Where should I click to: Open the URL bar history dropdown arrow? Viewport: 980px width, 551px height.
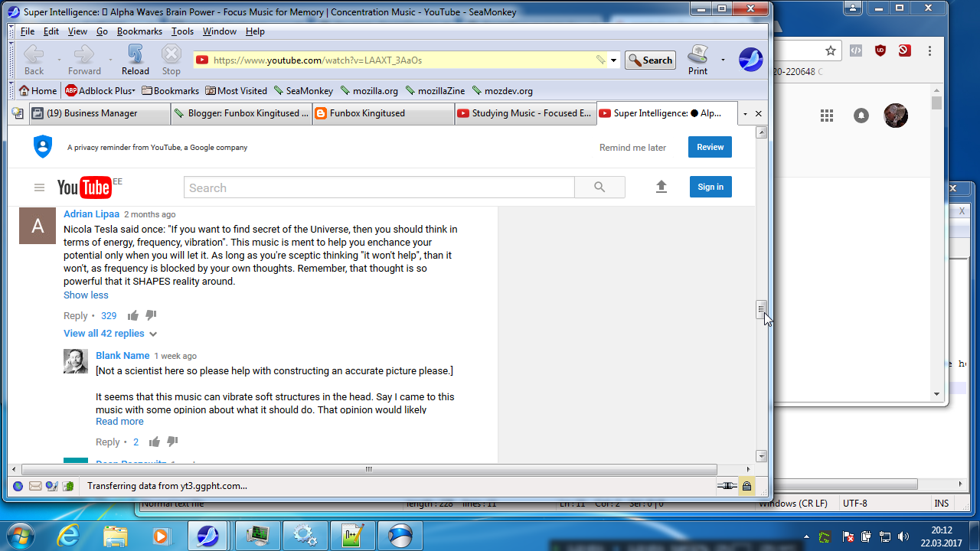(x=613, y=60)
